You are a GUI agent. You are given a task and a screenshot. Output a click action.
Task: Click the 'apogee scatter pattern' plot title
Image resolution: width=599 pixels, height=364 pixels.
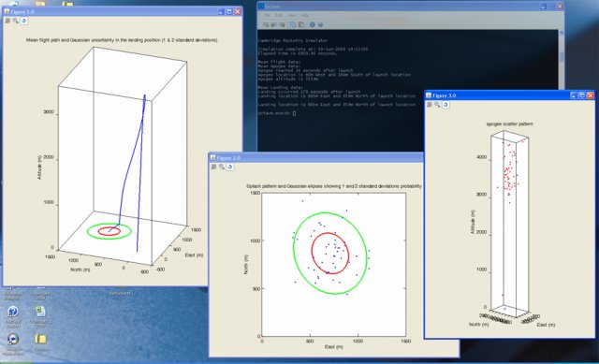509,124
